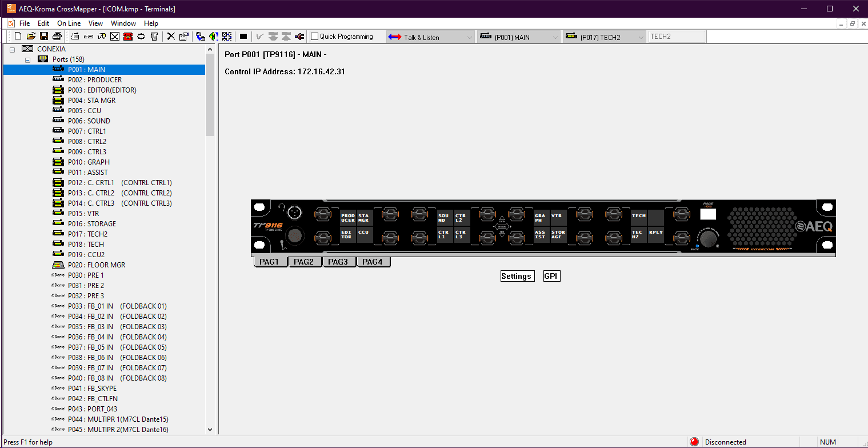Click the TECH key on the panel
Screen dimensions: 868x448
638,218
